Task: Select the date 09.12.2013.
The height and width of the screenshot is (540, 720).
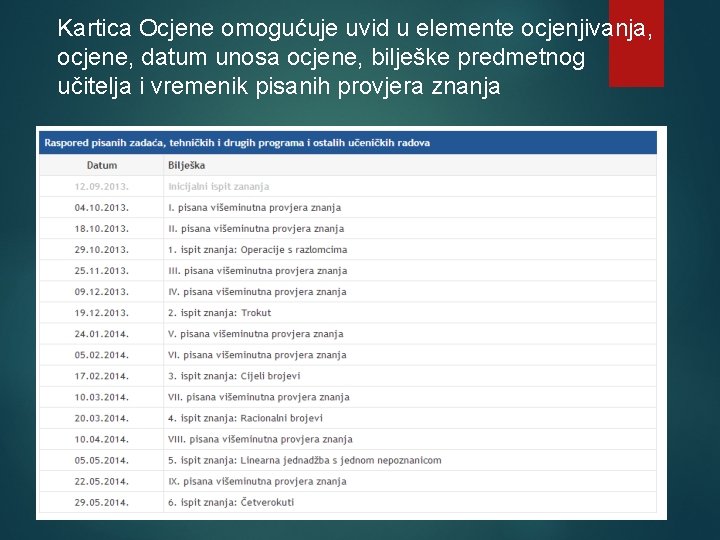Action: click(101, 292)
